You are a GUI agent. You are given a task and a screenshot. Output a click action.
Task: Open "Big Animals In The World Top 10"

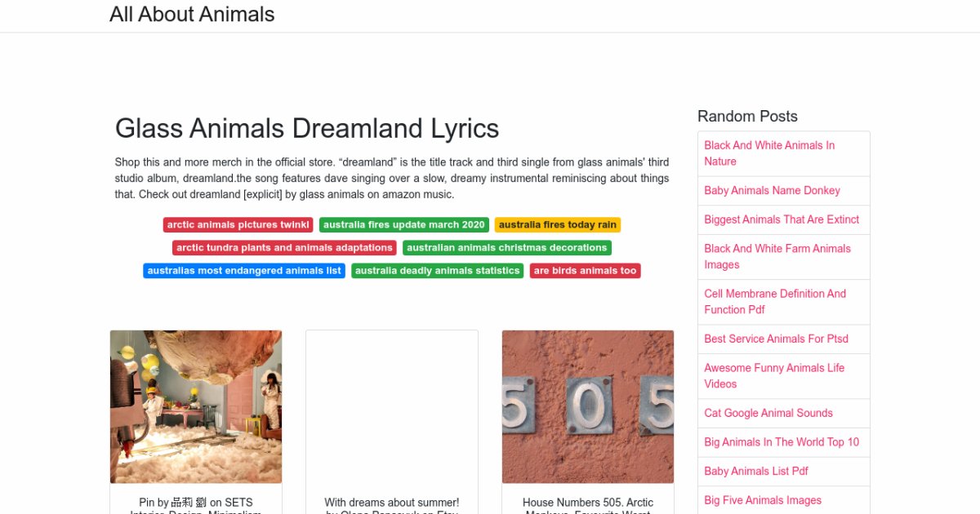[782, 441]
